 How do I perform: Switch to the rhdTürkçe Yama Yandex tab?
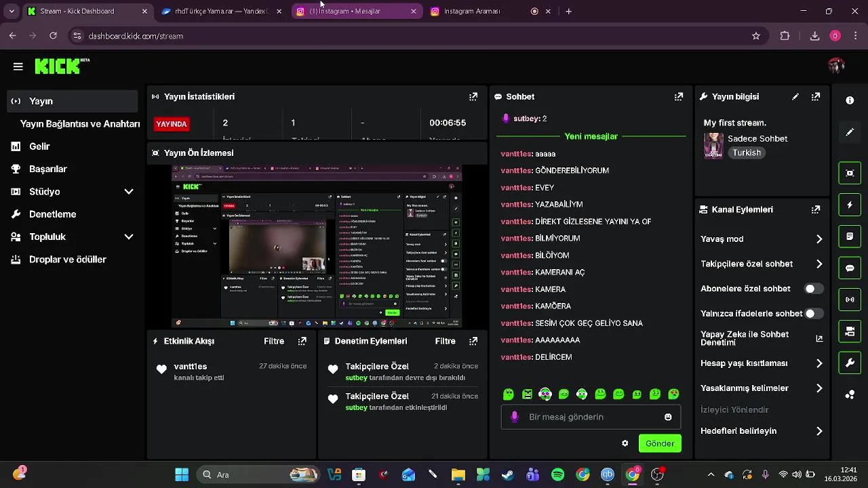point(220,12)
